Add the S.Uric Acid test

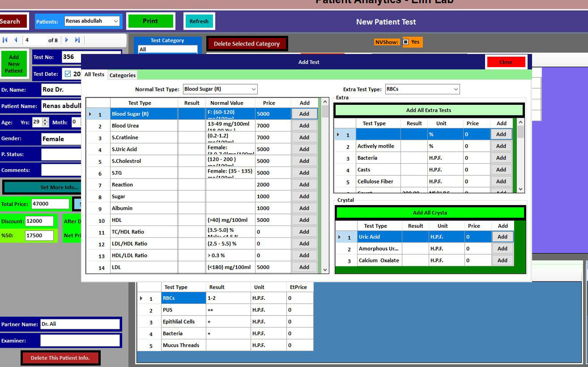304,149
